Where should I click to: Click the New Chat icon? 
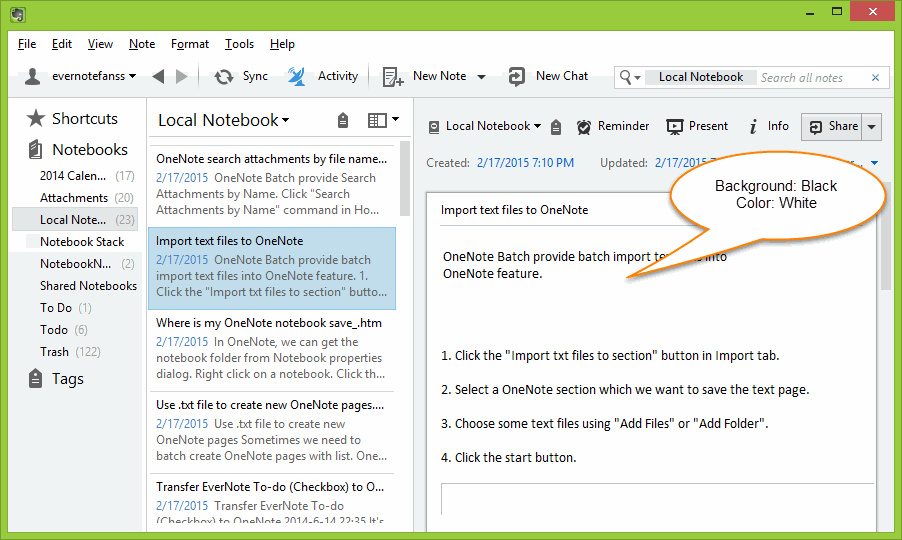click(517, 76)
